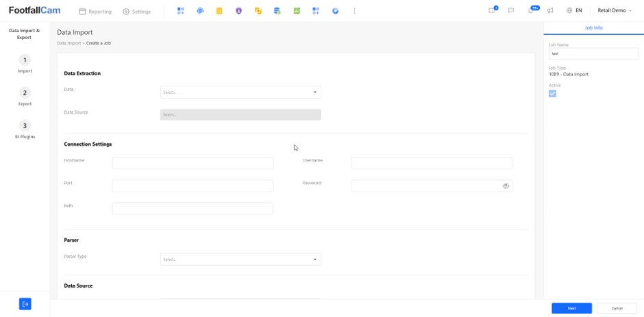Open the green chart module icon
Image resolution: width=644 pixels, height=317 pixels.
(x=297, y=11)
